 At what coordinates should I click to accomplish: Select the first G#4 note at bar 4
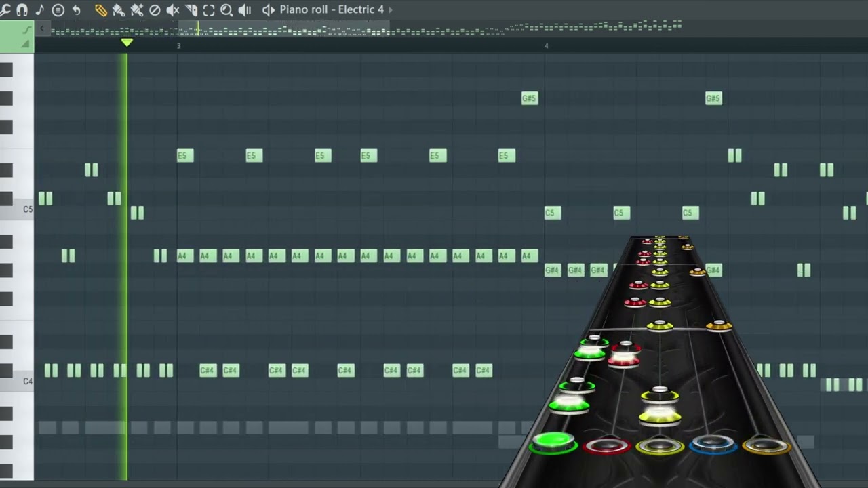point(553,270)
